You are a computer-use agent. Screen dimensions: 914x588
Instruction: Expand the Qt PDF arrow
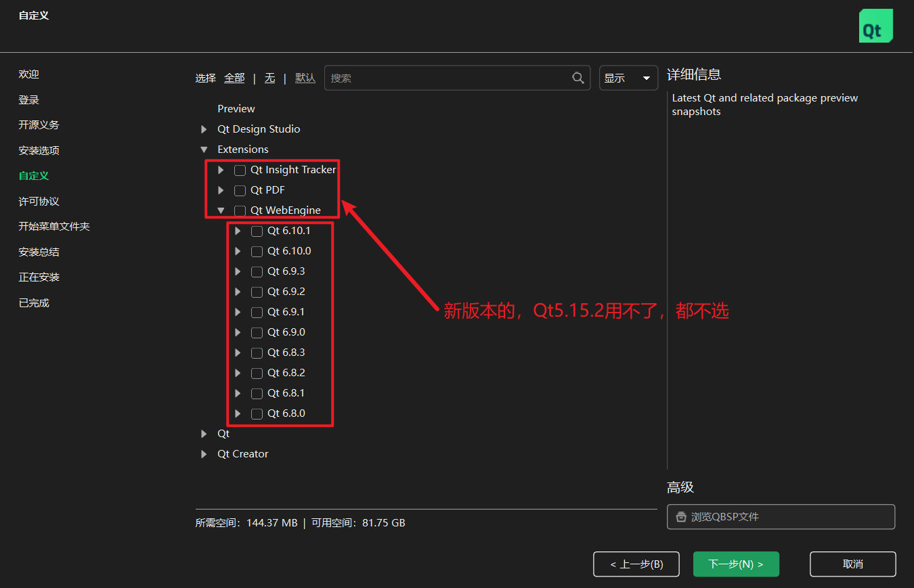(x=221, y=190)
